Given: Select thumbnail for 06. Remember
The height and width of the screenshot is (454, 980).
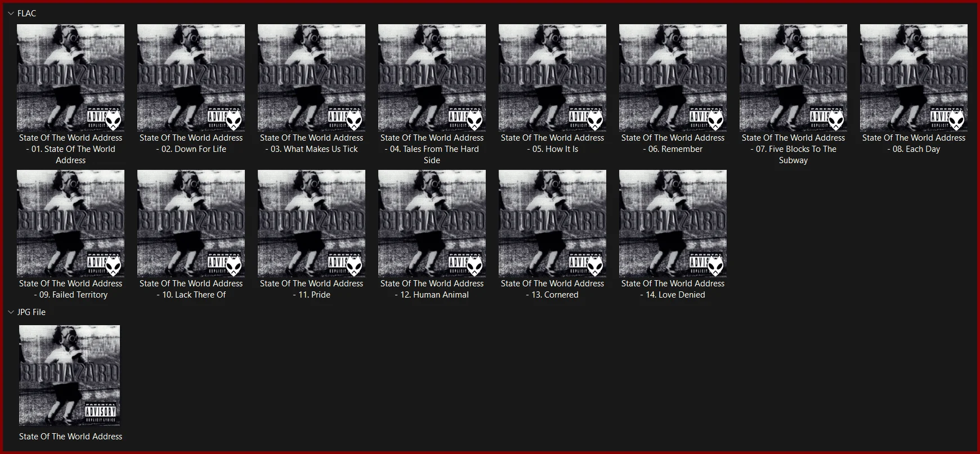Looking at the screenshot, I should 673,78.
